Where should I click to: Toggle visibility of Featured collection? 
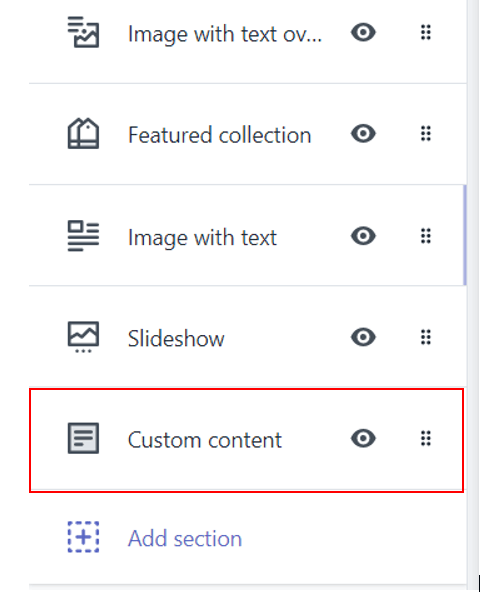363,134
